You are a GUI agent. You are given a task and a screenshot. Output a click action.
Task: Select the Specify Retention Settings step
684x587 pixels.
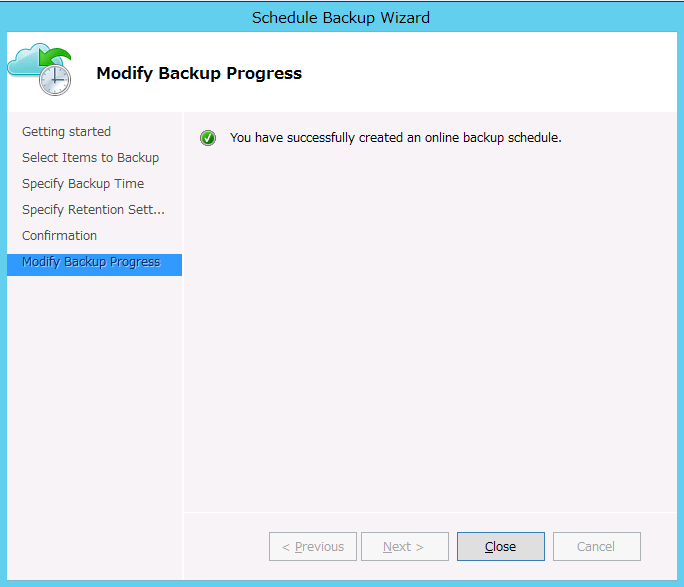93,210
